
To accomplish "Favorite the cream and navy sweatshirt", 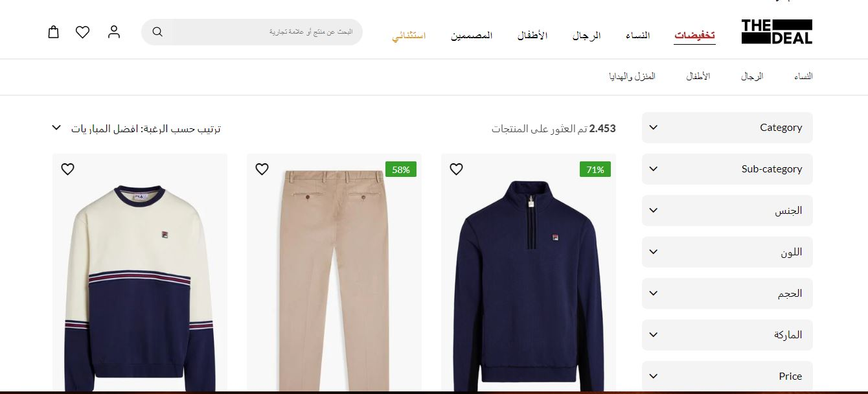I will pyautogui.click(x=67, y=169).
